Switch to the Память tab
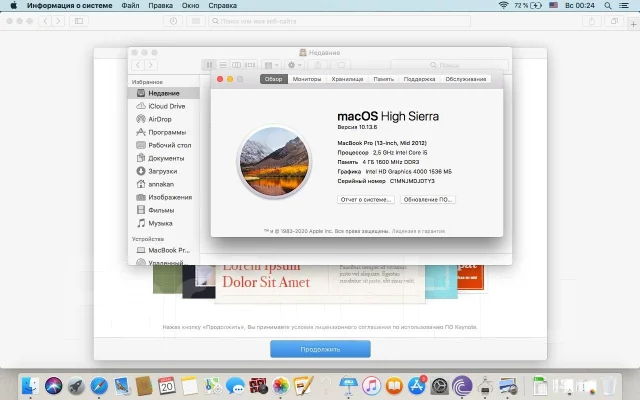 point(383,79)
